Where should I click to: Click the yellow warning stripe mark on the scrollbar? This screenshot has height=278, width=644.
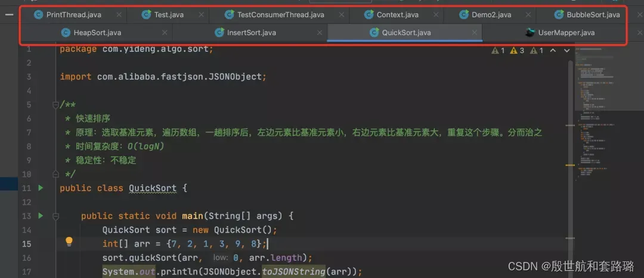point(570,165)
